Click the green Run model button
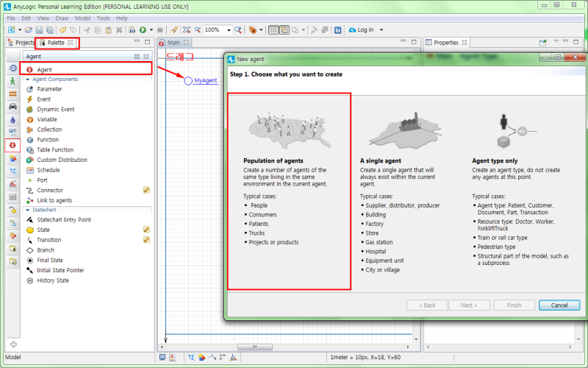This screenshot has height=368, width=588. 143,29
